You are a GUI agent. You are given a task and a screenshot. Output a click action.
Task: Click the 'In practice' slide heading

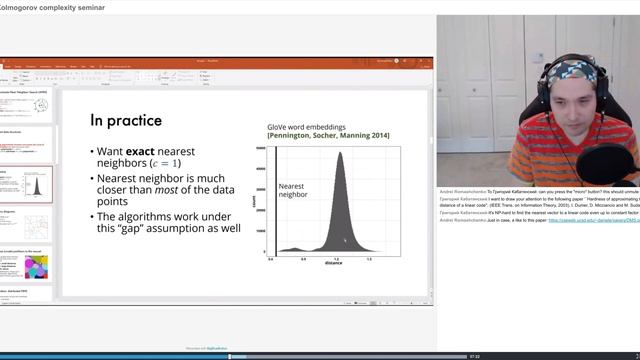126,120
